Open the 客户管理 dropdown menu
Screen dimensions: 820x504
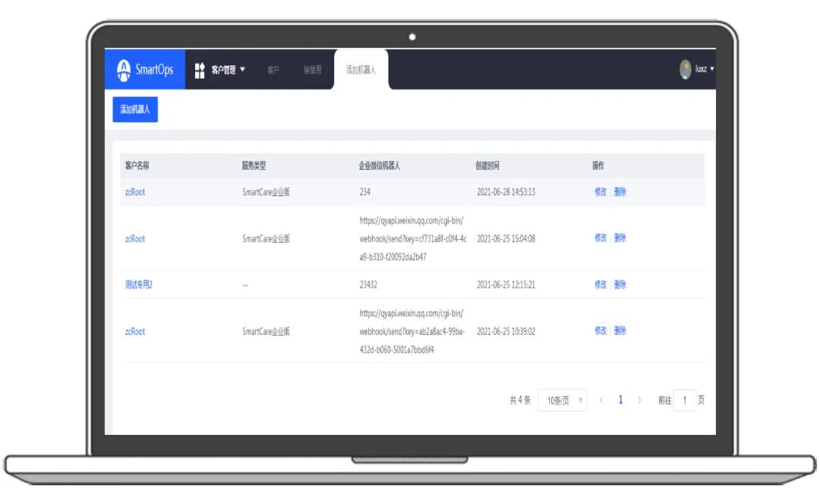point(229,70)
